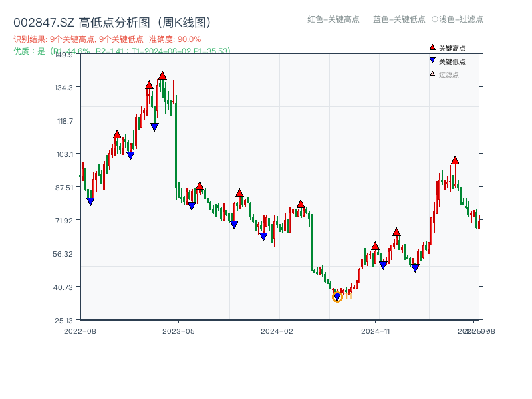The height and width of the screenshot is (399, 532).
Task: Click the blue low marker near 70, late 2023
Action: [234, 225]
